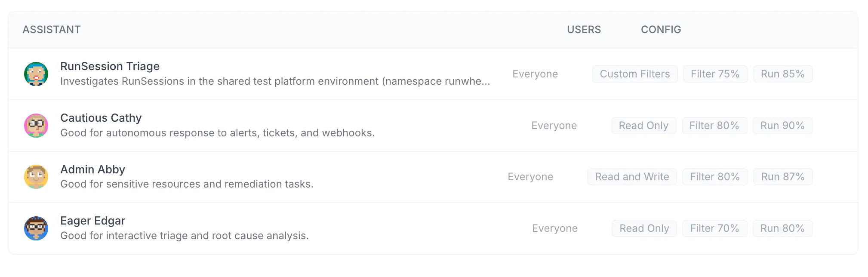Click the Cautious Cathy avatar icon
The height and width of the screenshot is (277, 868).
(x=36, y=126)
